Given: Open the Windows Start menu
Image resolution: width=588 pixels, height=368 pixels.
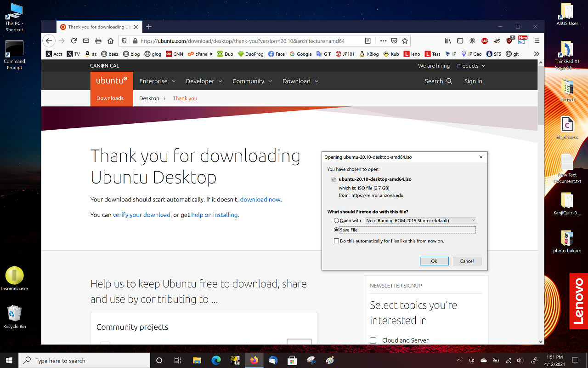Looking at the screenshot, I should click(9, 361).
